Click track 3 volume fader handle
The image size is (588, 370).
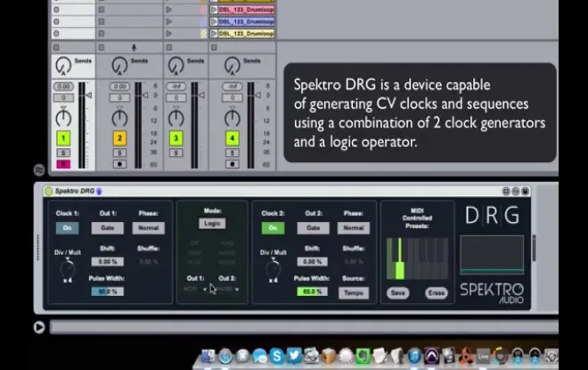[201, 95]
